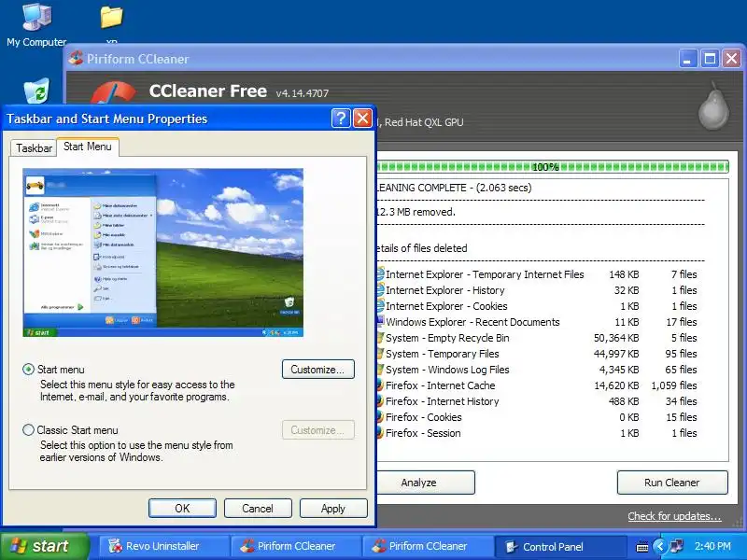Viewport: 747px width, 560px height.
Task: Maximize the Piriform CCleaner window
Action: pyautogui.click(x=710, y=59)
